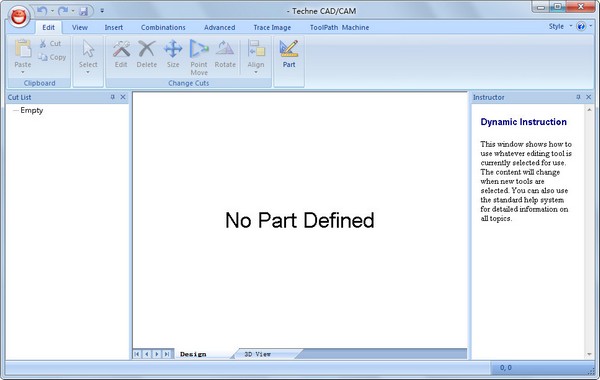
Task: Switch to the Design view tab
Action: pos(193,354)
